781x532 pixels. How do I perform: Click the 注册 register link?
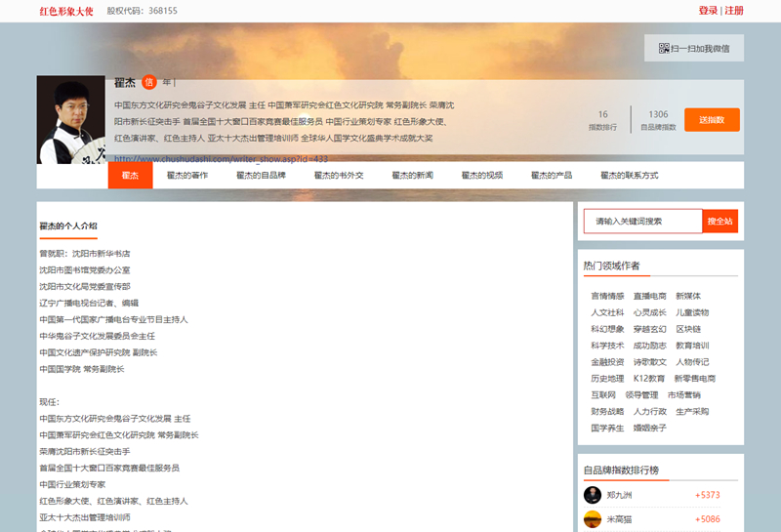tap(734, 11)
